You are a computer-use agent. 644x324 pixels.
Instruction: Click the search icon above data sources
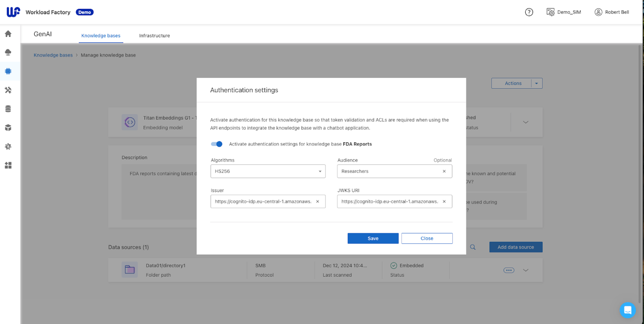(473, 247)
